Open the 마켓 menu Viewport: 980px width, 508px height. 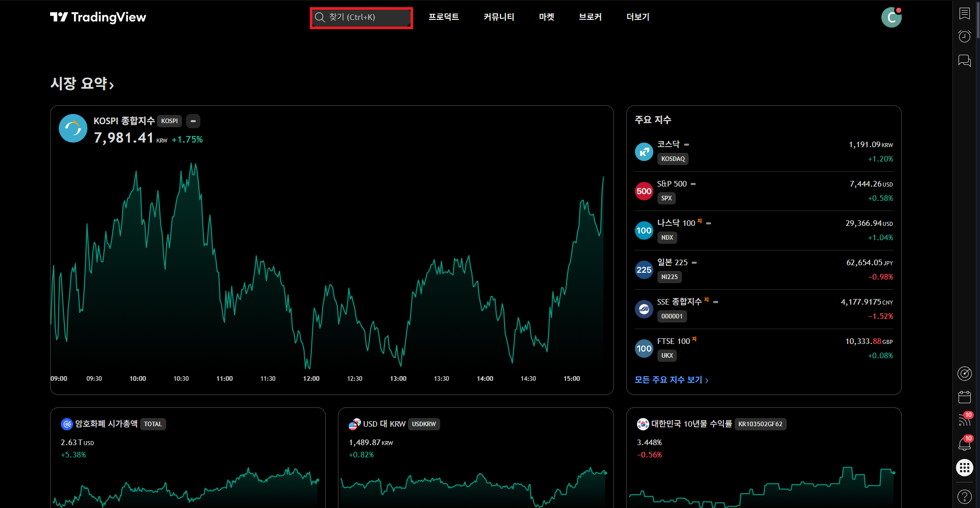[546, 17]
